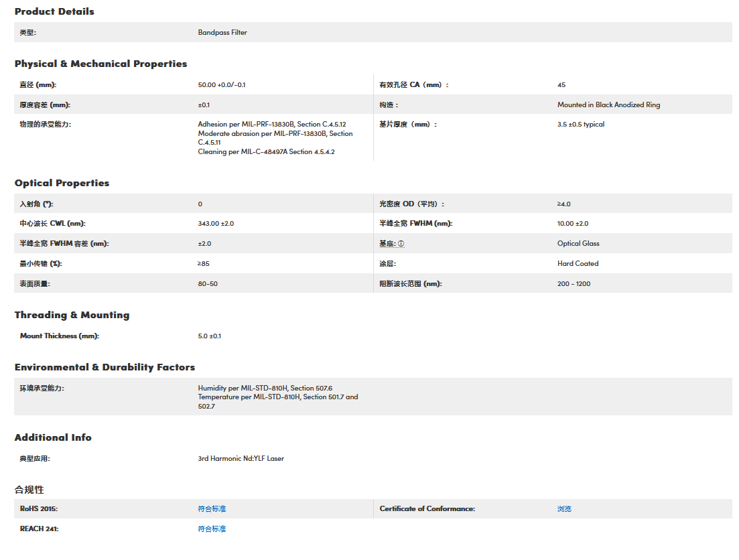Click the Certificate of Conformance label

(x=427, y=509)
